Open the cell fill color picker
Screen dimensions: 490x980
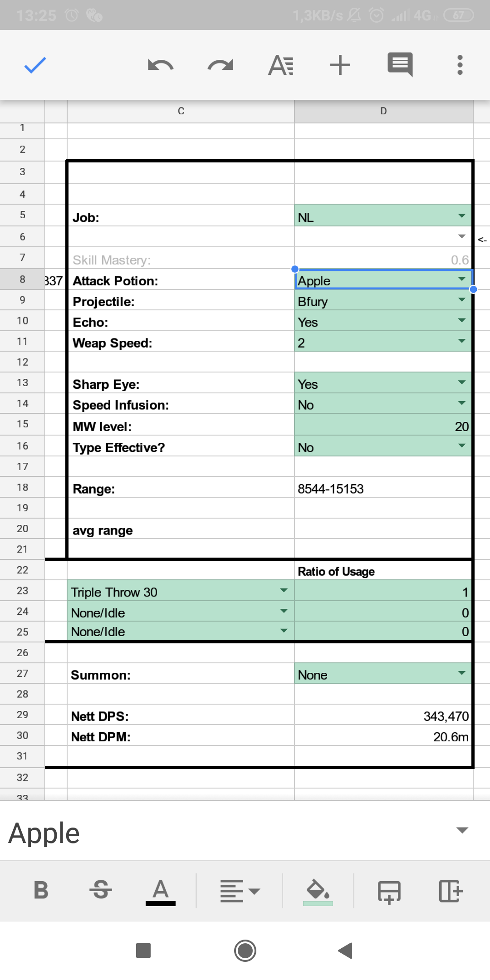318,892
